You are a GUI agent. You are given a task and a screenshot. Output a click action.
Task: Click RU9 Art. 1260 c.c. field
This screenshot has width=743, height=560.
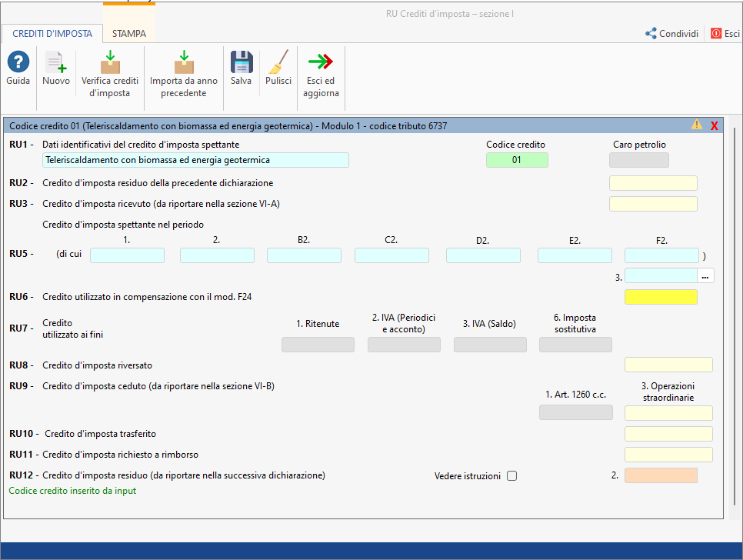coord(576,412)
